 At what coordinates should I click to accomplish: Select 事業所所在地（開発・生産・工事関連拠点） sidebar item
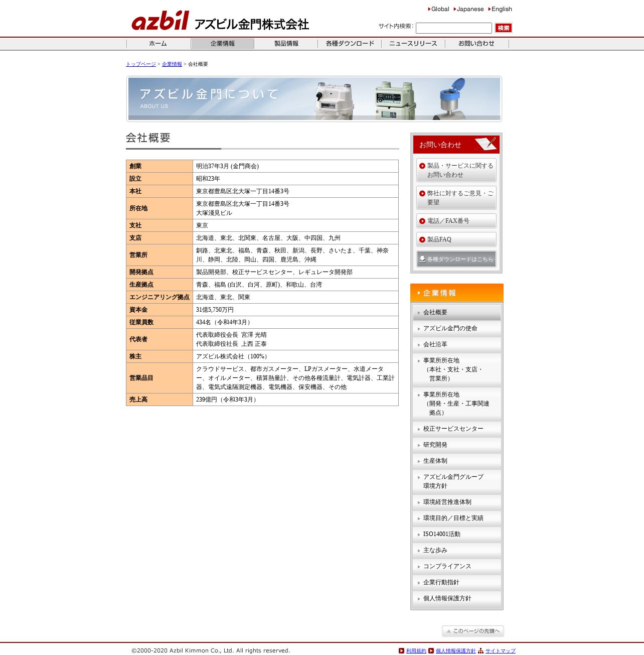click(x=457, y=404)
